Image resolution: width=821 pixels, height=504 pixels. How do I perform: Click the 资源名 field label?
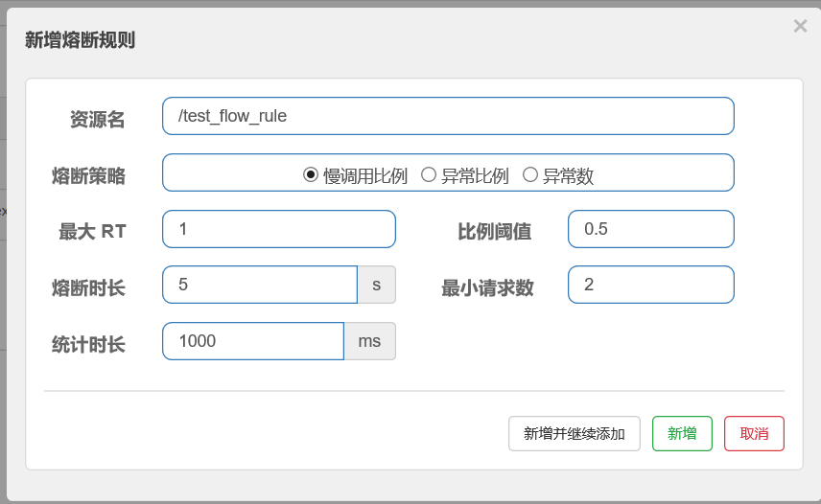point(97,119)
